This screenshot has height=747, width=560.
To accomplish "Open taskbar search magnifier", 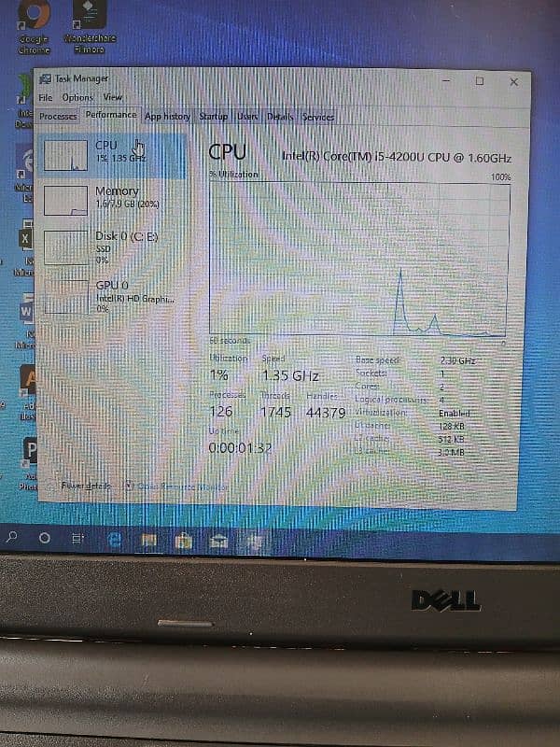I will (11, 537).
